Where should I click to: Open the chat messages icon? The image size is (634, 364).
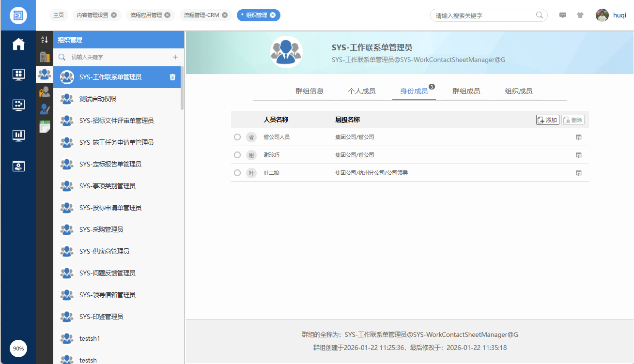click(563, 15)
